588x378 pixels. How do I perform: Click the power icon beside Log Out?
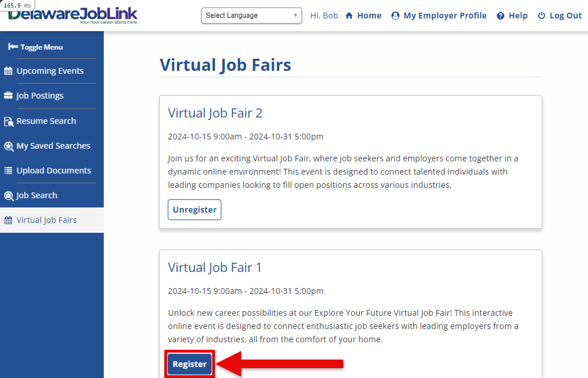pyautogui.click(x=541, y=16)
